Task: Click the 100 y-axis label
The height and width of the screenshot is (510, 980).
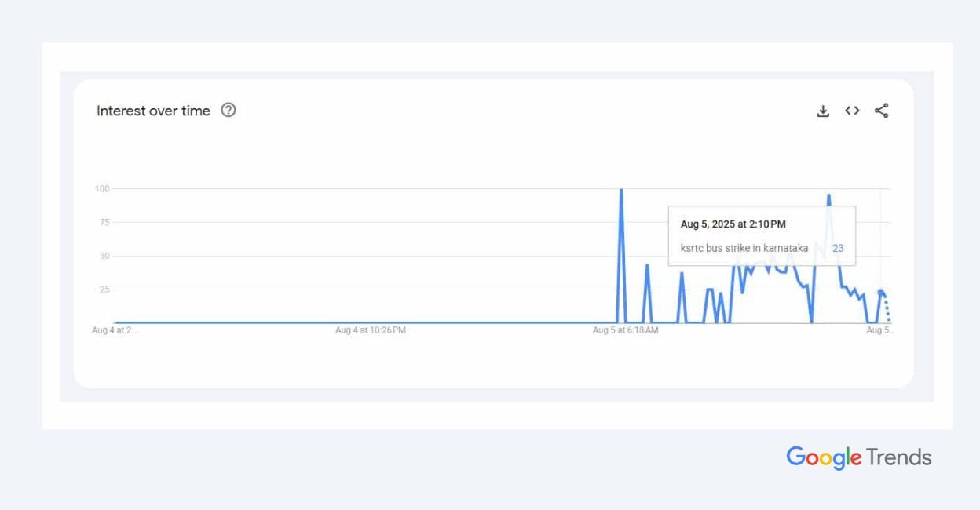Action: (102, 188)
